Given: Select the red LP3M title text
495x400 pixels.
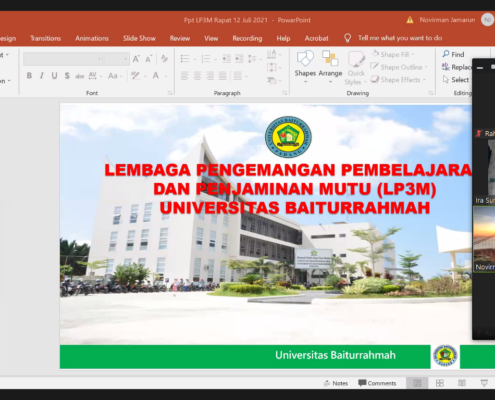Looking at the screenshot, I should (x=288, y=189).
